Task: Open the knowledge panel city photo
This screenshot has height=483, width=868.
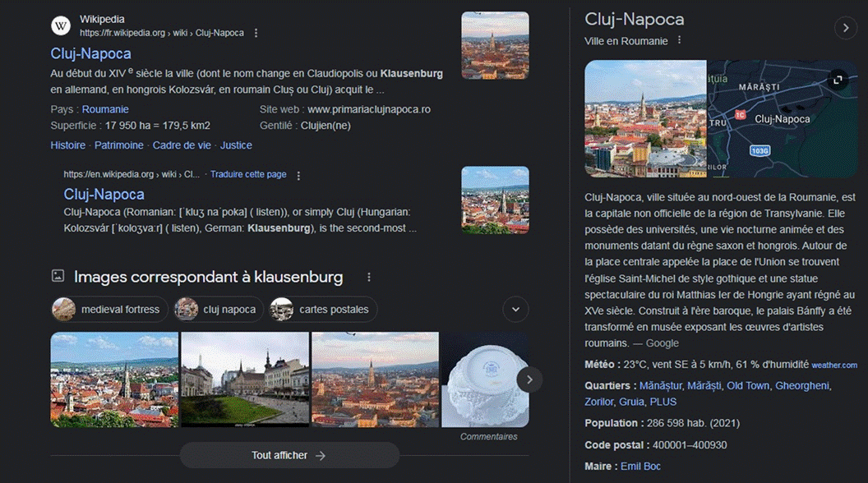Action: click(645, 119)
